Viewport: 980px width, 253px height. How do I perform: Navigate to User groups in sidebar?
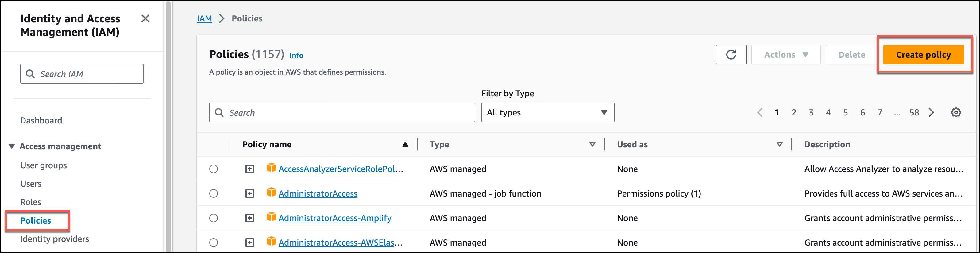(x=43, y=165)
